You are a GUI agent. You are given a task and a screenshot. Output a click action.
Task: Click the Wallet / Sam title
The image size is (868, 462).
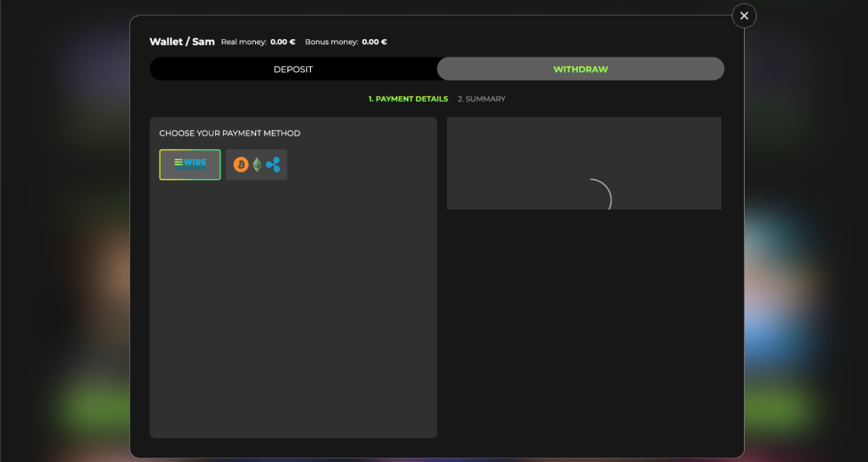point(182,42)
